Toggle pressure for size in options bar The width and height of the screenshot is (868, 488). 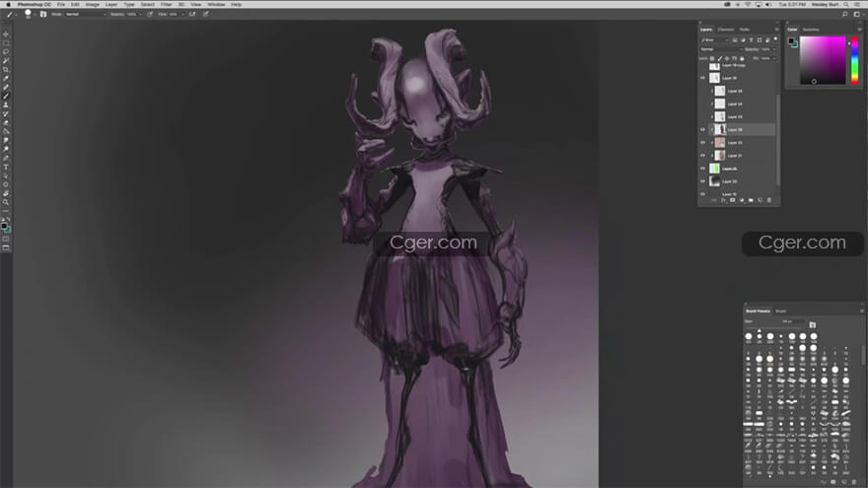206,15
